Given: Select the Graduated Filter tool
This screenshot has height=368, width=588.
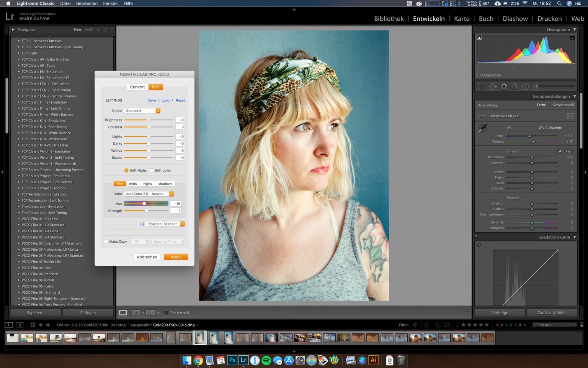Looking at the screenshot, I should 514,86.
